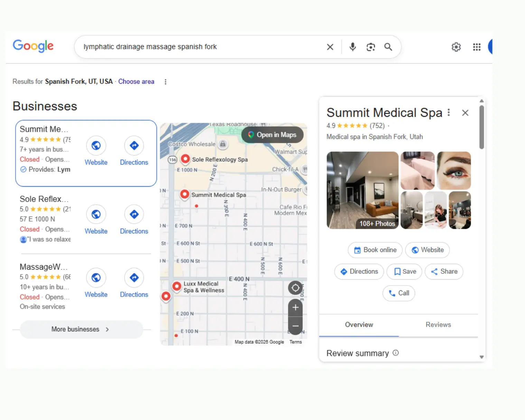Open overflow menu beside Summit Medical Spa title

pyautogui.click(x=448, y=112)
